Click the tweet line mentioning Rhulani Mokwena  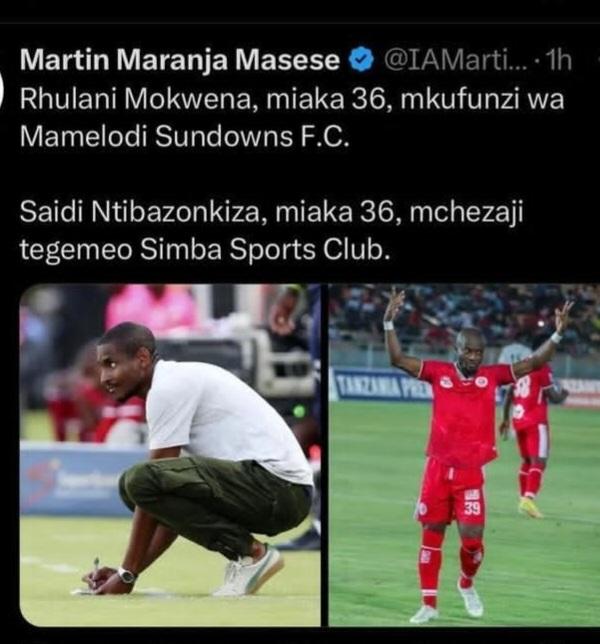[292, 99]
